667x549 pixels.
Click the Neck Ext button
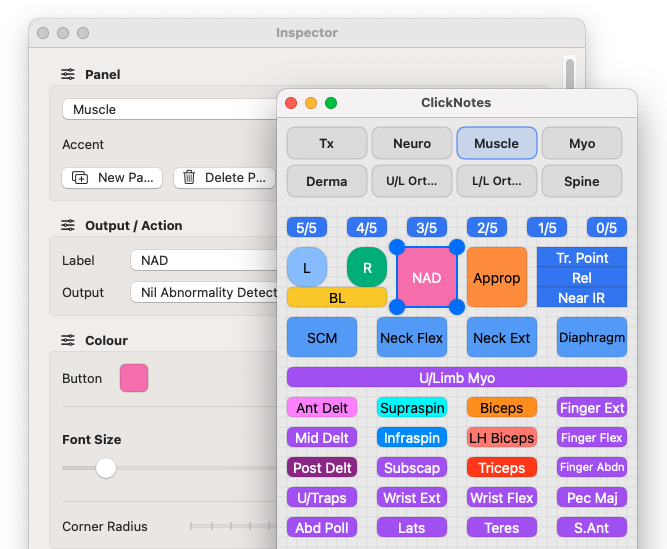[502, 337]
